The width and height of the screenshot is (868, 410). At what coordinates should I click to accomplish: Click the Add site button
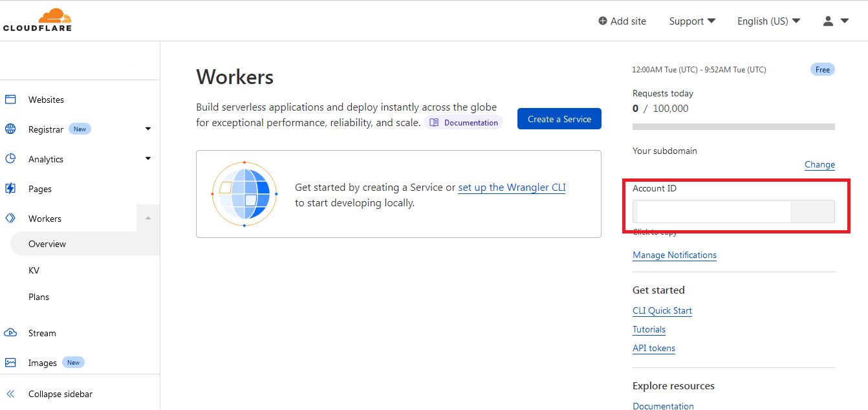pyautogui.click(x=622, y=21)
